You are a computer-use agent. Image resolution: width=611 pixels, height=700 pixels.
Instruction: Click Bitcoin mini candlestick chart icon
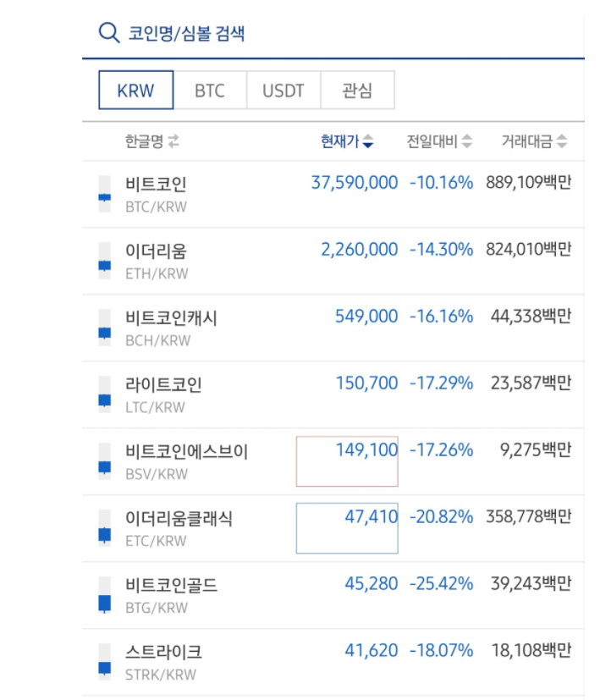click(104, 194)
